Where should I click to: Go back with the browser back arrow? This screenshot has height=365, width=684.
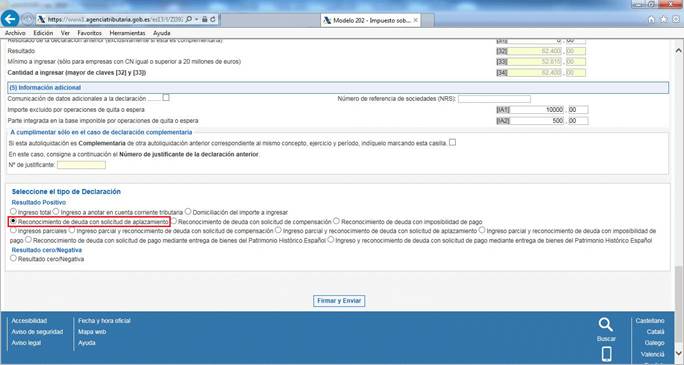click(10, 19)
